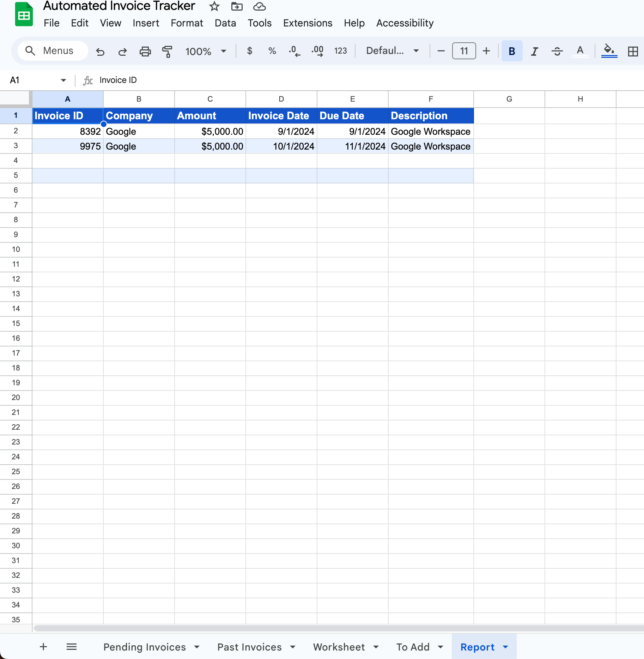Open the Extensions menu
The image size is (644, 659).
pos(308,23)
